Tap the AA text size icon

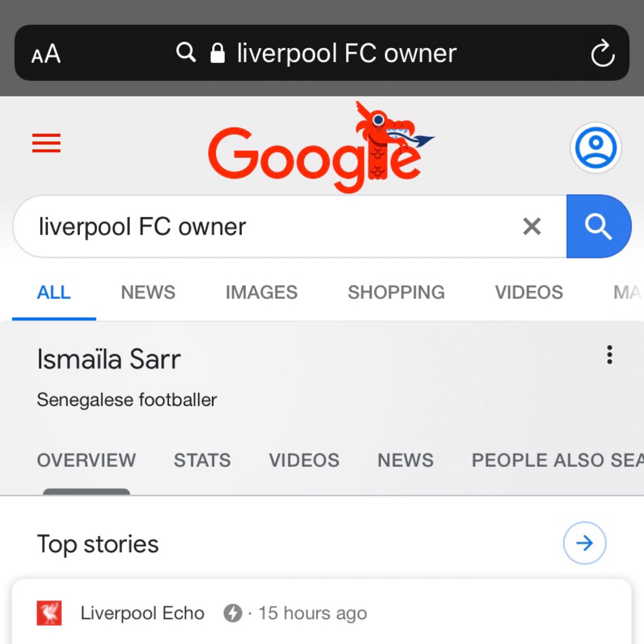coord(46,54)
